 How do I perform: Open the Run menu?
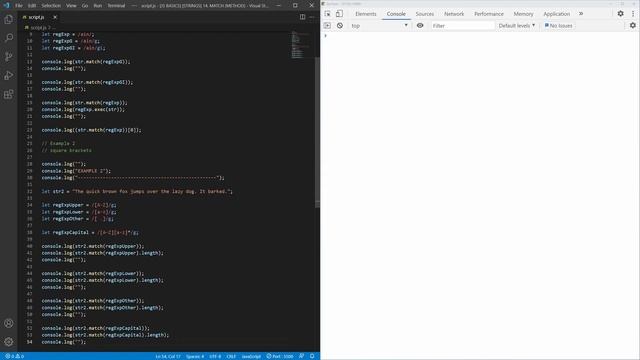click(98, 6)
